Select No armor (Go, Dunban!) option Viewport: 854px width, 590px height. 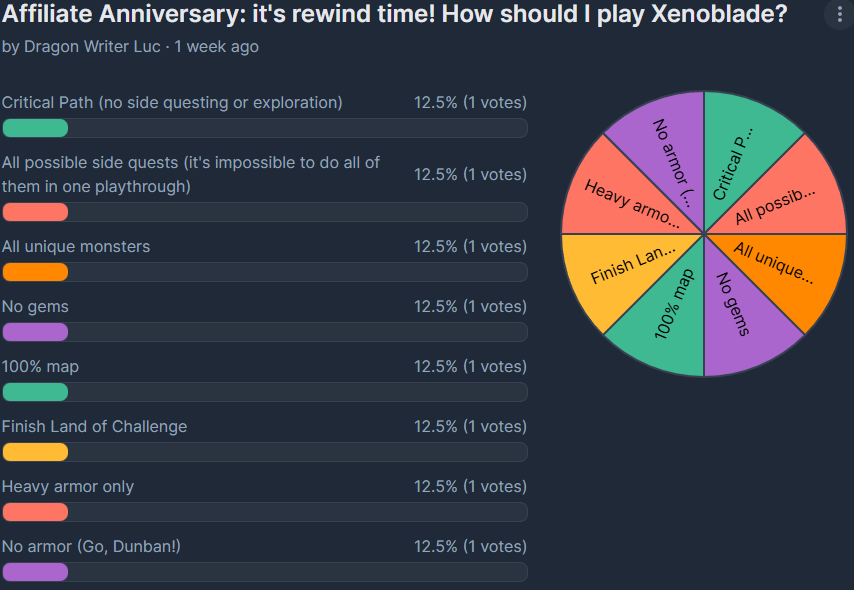coord(91,546)
